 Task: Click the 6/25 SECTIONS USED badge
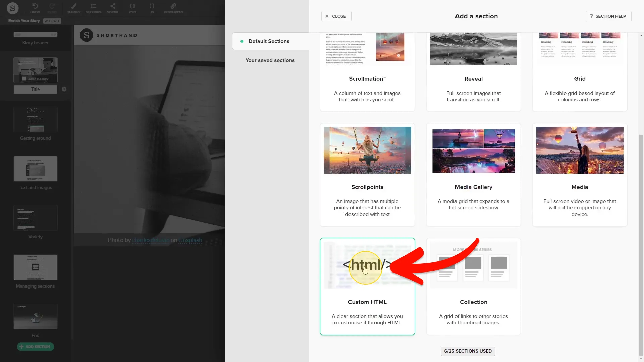468,351
